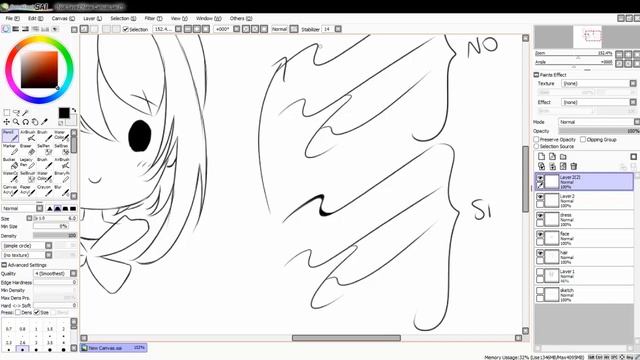Select the magic wand tool
The width and height of the screenshot is (640, 360).
point(26,113)
